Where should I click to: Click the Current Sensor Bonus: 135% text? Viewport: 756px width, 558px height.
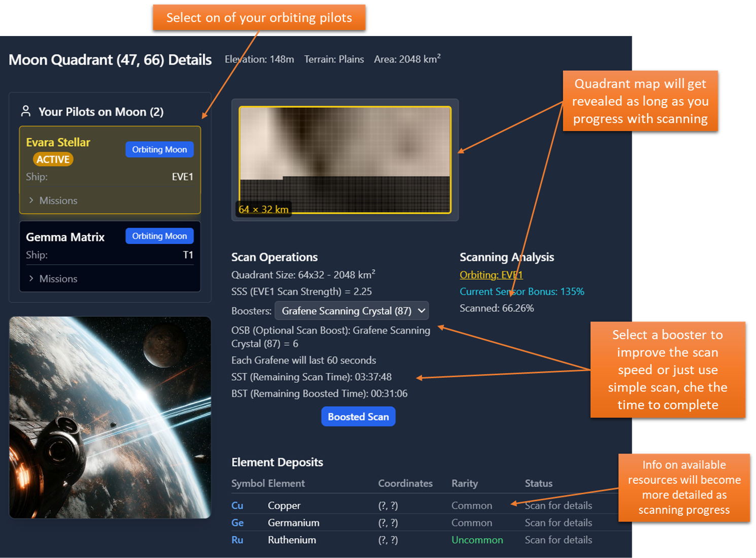[522, 291]
